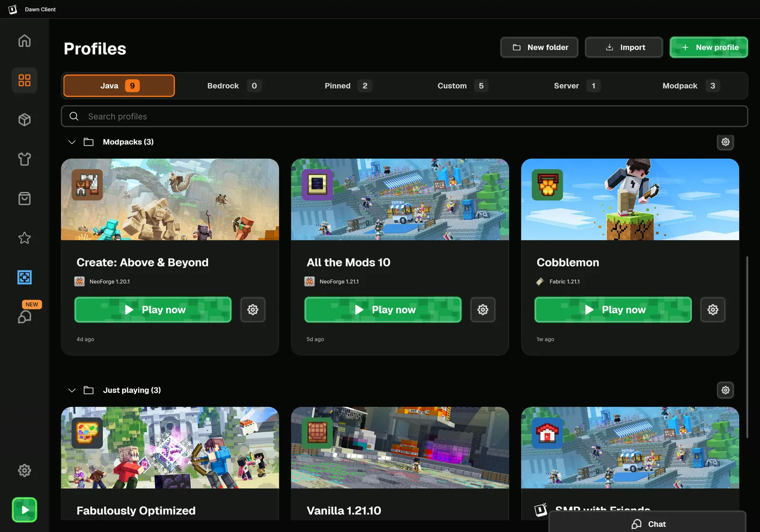Viewport: 760px width, 532px height.
Task: Open settings gear for Cobblemon profile
Action: [x=713, y=310]
